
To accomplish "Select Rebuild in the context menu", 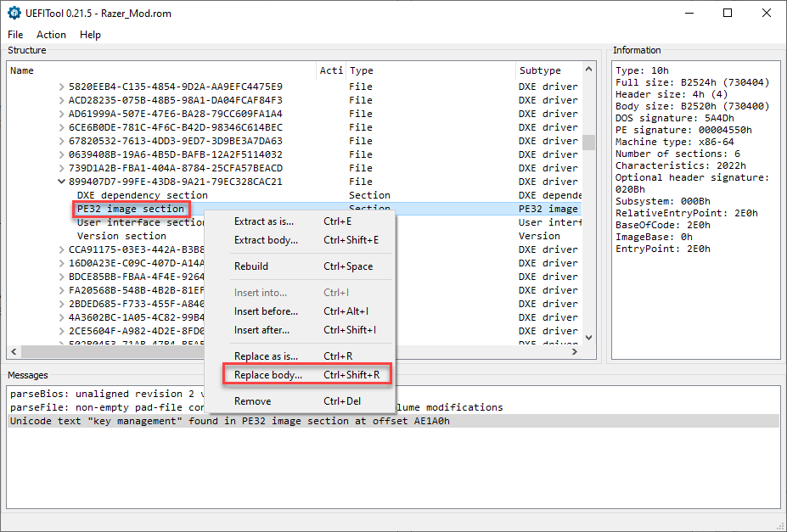I will [x=300, y=266].
